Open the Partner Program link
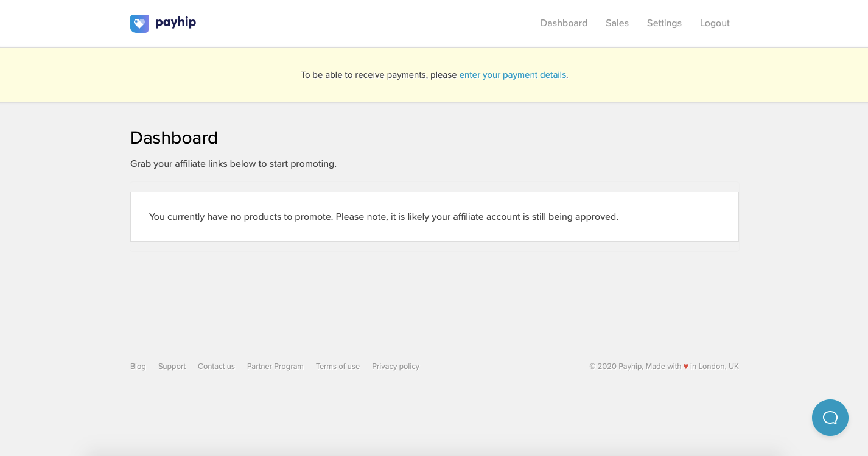Screen dimensions: 868x456 [275, 367]
